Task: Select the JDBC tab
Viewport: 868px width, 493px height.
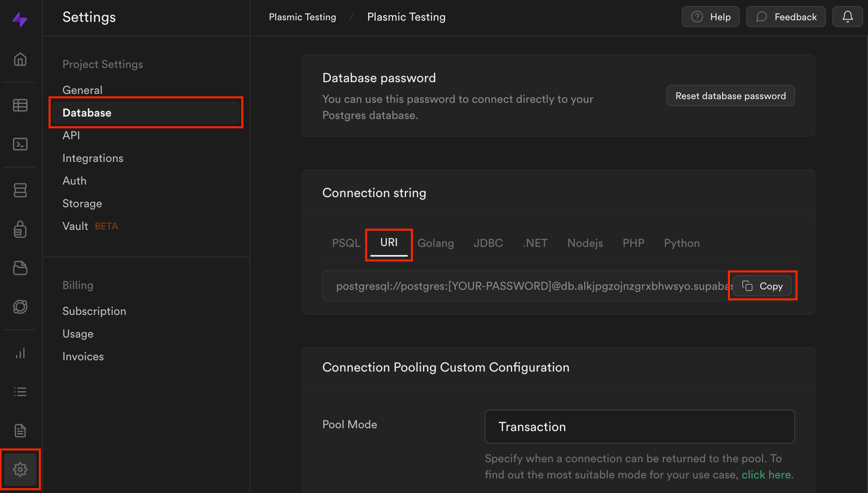Action: pyautogui.click(x=488, y=243)
